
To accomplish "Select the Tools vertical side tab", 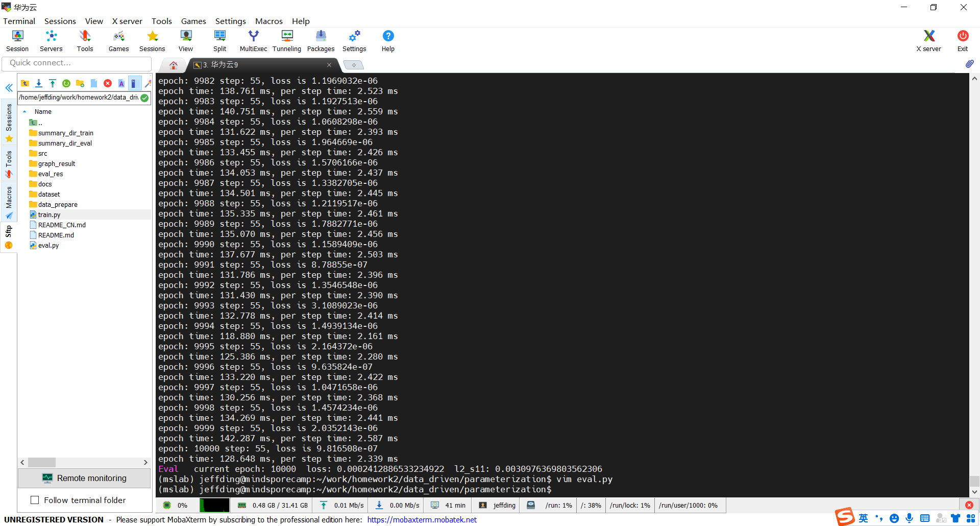I will [x=9, y=164].
